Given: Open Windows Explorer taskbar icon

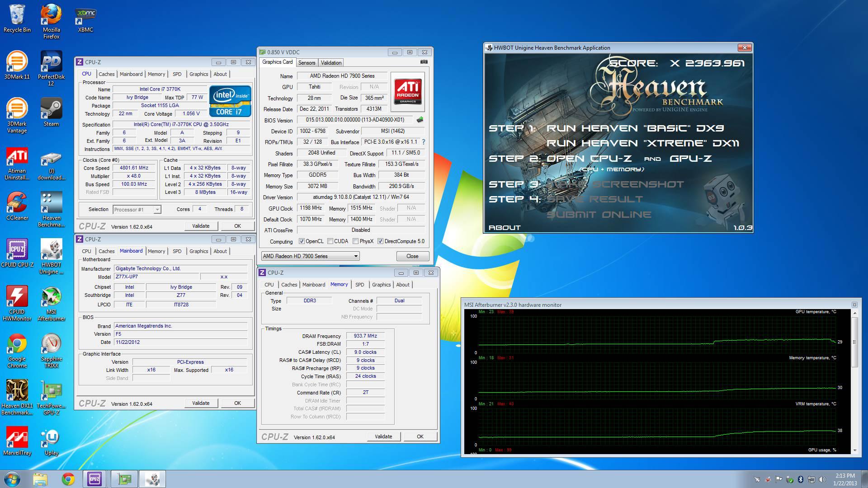Looking at the screenshot, I should [x=40, y=479].
